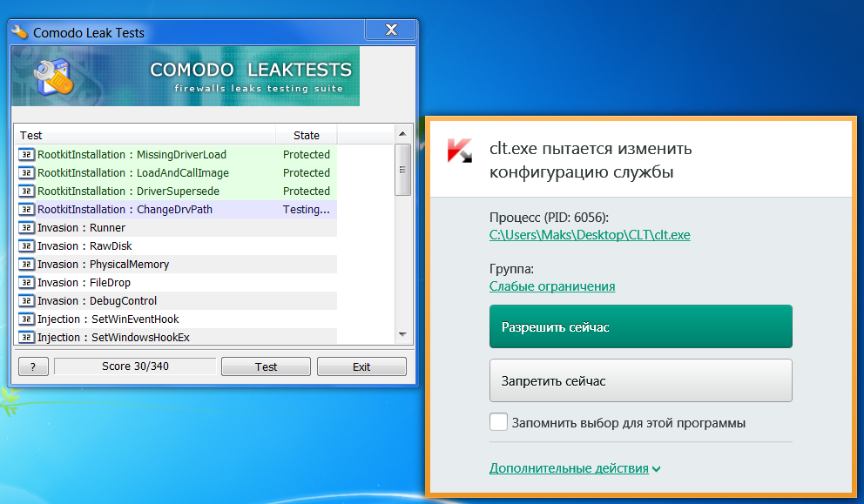Click the 'Процесс (PID: 6056):' label
This screenshot has width=864, height=504.
click(x=549, y=218)
